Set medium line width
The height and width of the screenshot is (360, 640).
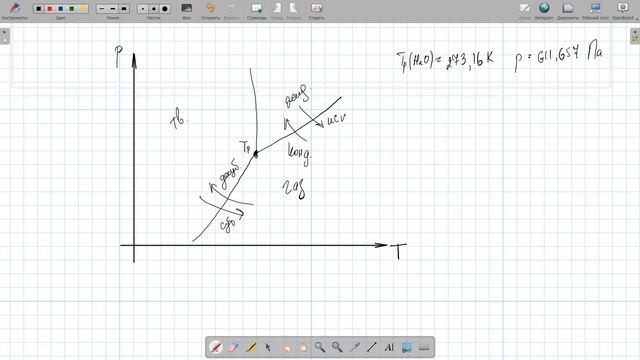pyautogui.click(x=113, y=9)
